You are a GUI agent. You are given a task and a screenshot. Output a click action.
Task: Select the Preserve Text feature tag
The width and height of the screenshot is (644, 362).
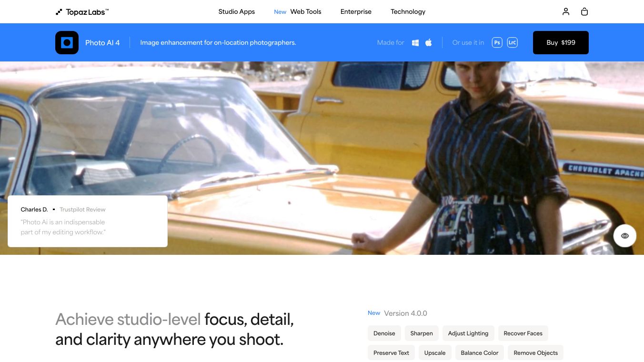(x=391, y=353)
